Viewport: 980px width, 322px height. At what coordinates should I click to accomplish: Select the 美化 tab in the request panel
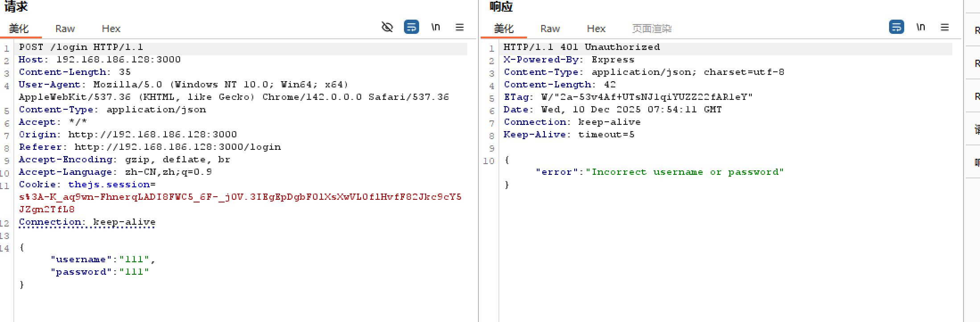[19, 29]
